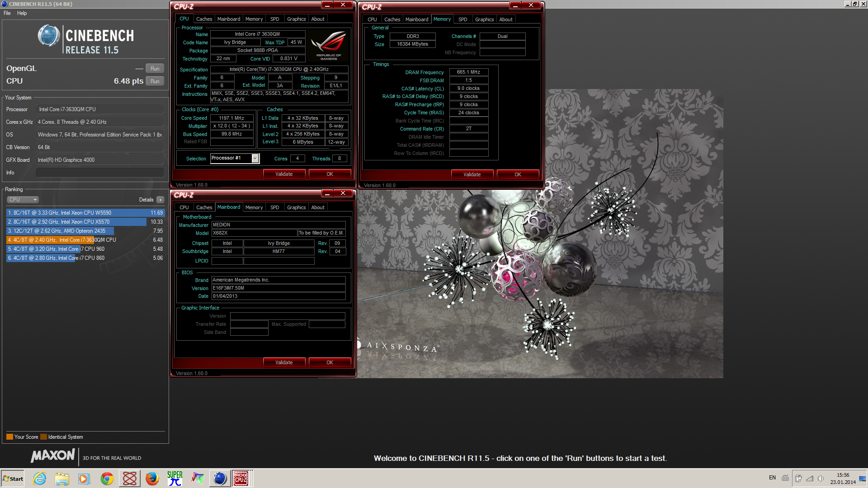Switch to Graphics tab in top-left CPU-Z
Image resolution: width=868 pixels, height=488 pixels.
point(297,19)
